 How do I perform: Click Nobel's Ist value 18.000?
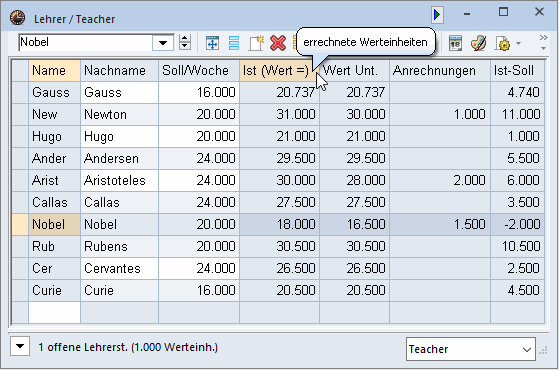pyautogui.click(x=280, y=225)
